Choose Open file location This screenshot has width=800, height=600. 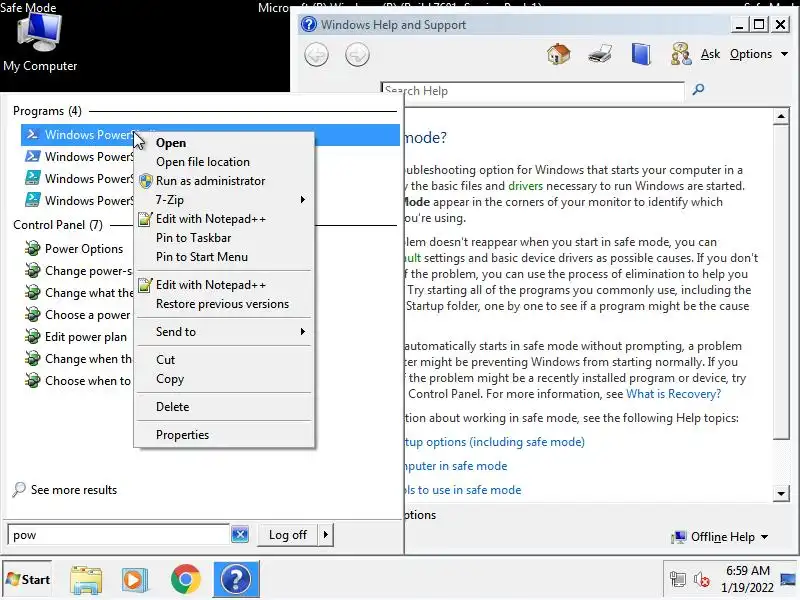(x=224, y=162)
